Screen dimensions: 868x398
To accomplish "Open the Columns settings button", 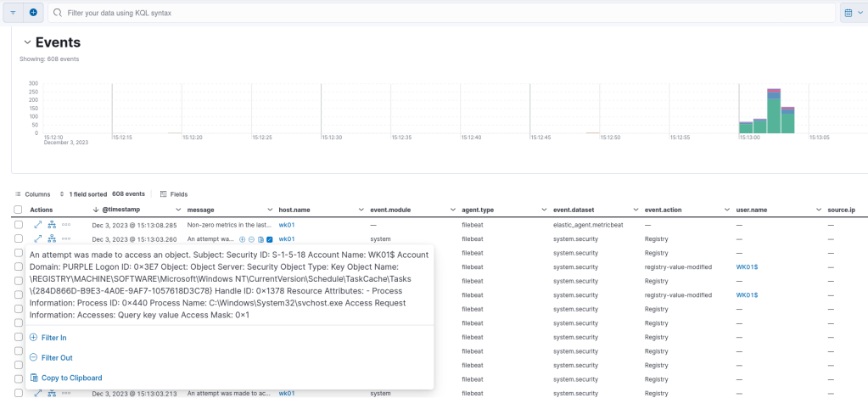I will click(32, 193).
